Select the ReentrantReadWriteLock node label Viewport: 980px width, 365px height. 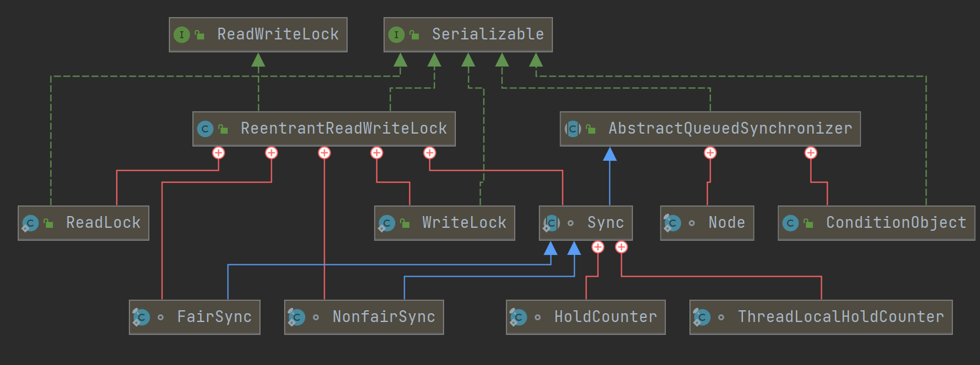tap(344, 128)
